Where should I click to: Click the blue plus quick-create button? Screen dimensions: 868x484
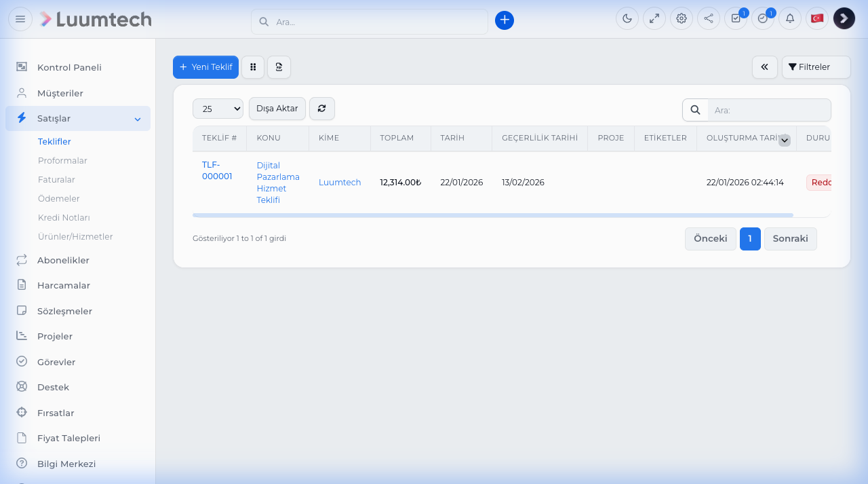tap(505, 20)
